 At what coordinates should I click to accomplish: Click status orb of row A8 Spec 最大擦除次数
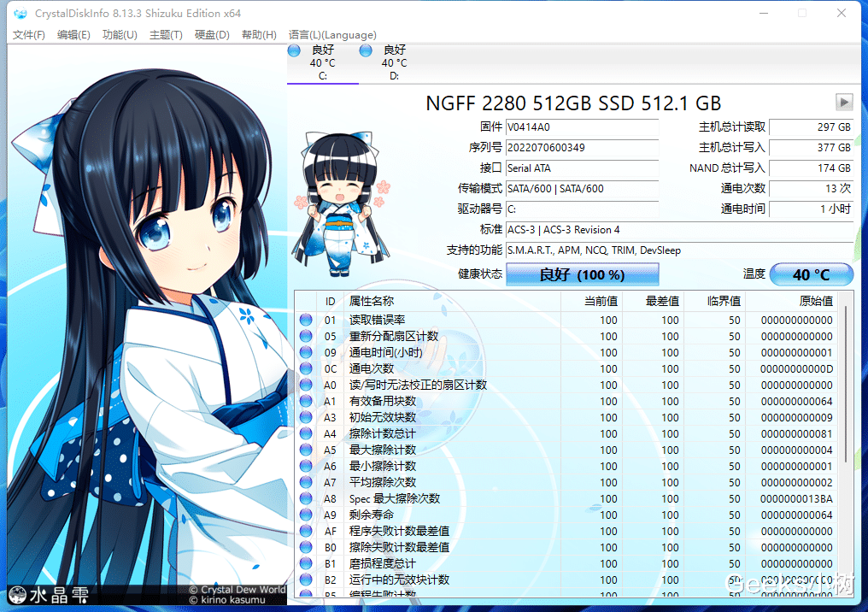(x=306, y=498)
